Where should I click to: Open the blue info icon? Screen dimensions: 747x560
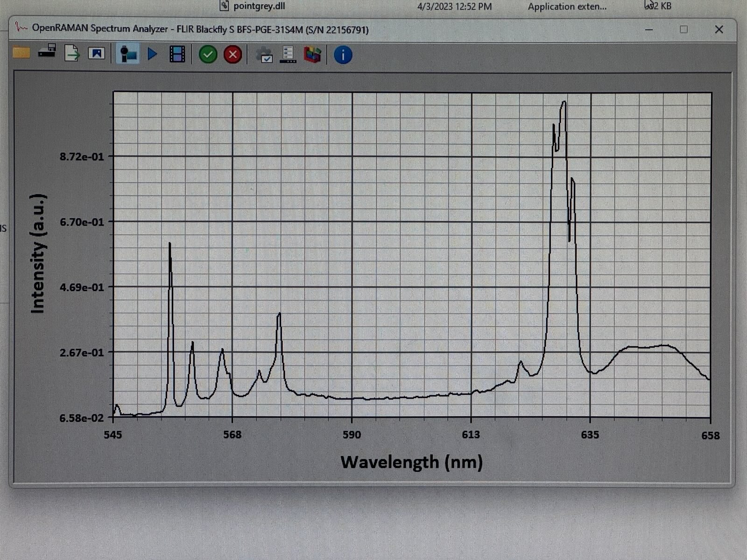[x=343, y=55]
